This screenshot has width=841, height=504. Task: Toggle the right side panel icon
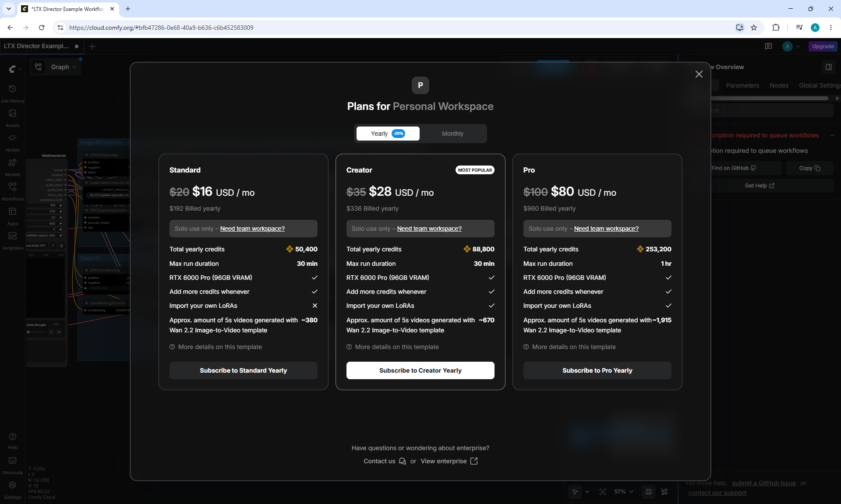(829, 67)
